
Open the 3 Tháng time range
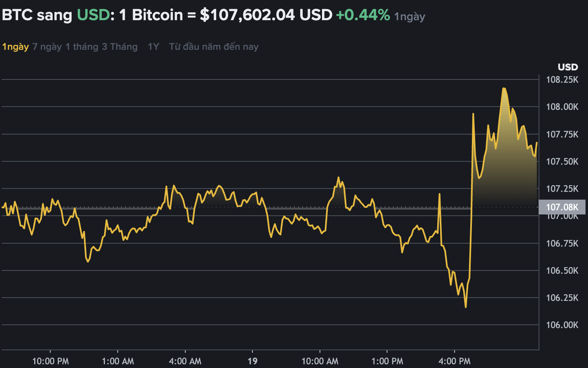pos(119,47)
